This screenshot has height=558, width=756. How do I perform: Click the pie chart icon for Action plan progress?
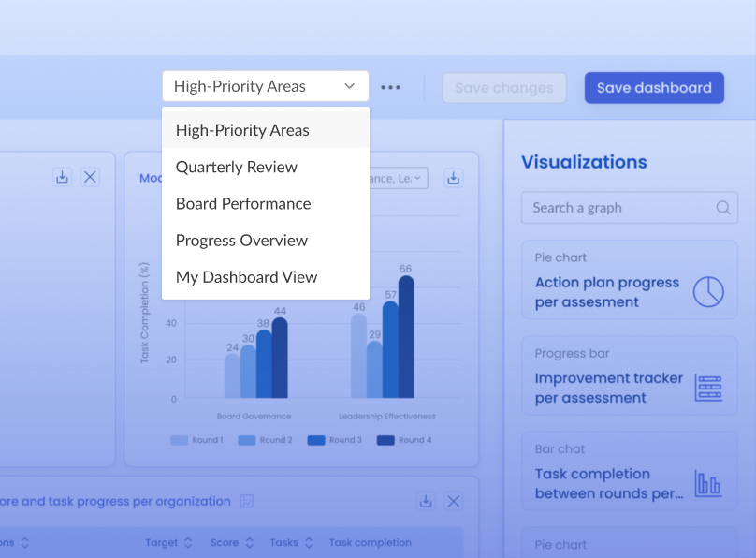click(x=708, y=292)
